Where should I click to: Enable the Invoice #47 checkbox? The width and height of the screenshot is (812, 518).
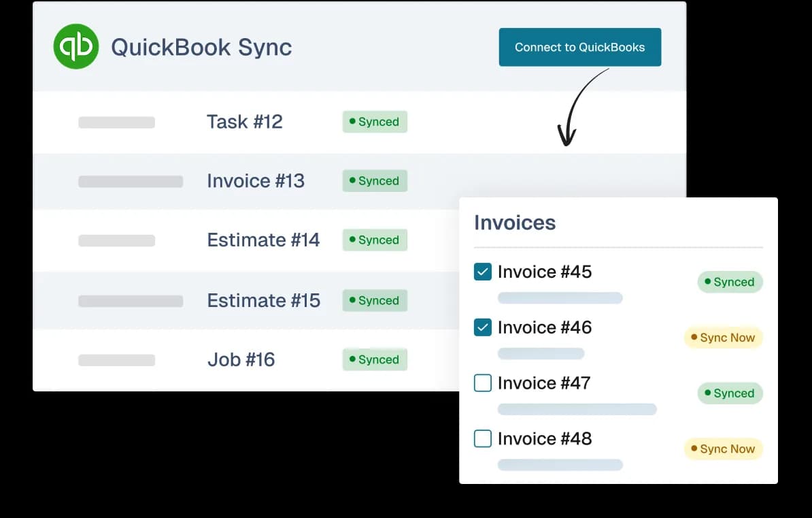483,383
